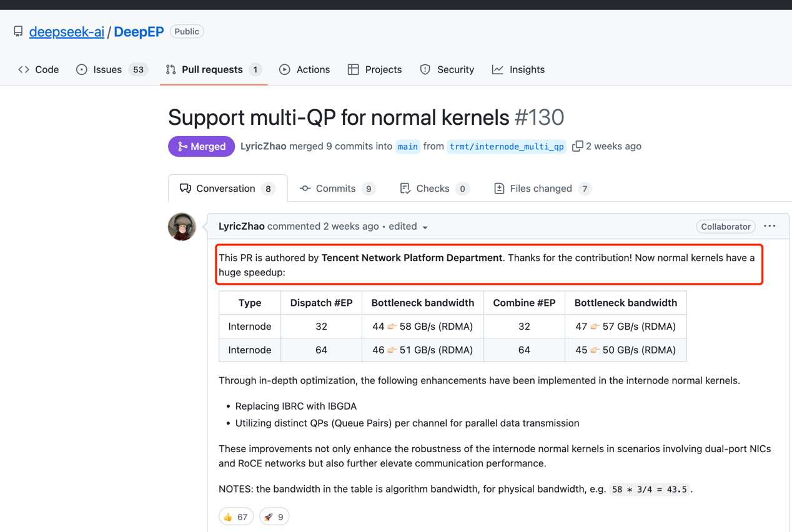
Task: Open the Checks tab
Action: tap(433, 189)
